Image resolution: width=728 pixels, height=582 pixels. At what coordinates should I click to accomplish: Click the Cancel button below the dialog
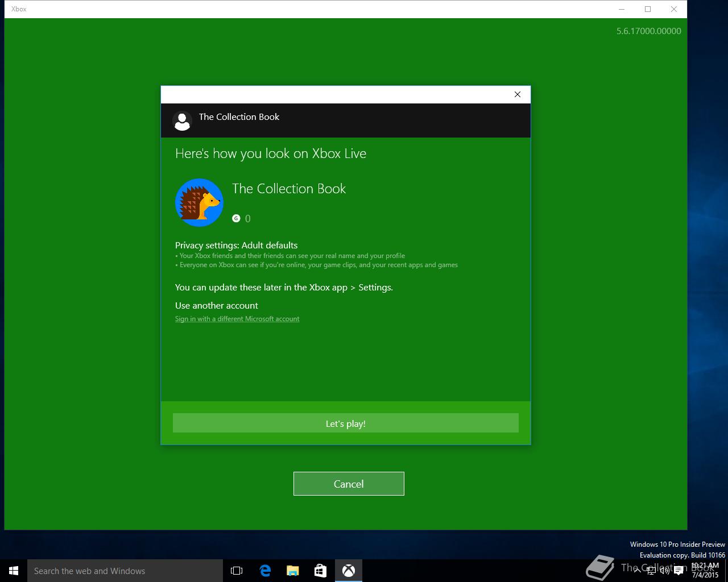(x=349, y=484)
